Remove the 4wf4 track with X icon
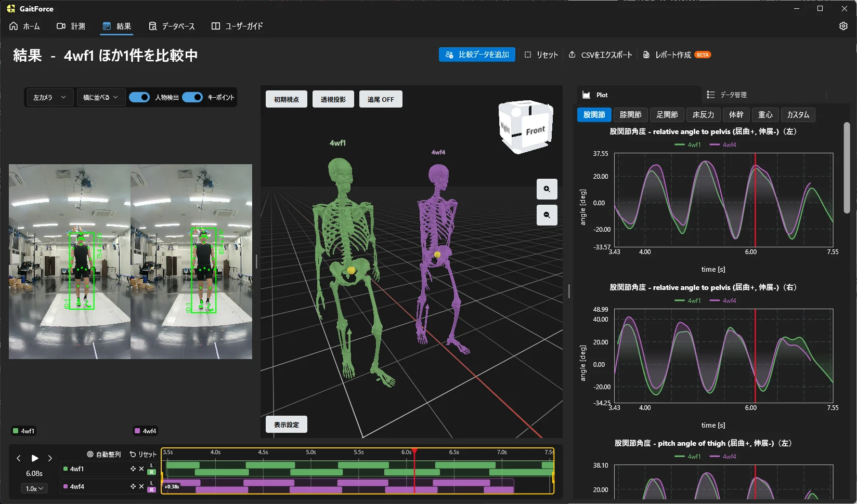The height and width of the screenshot is (504, 857). tap(141, 486)
